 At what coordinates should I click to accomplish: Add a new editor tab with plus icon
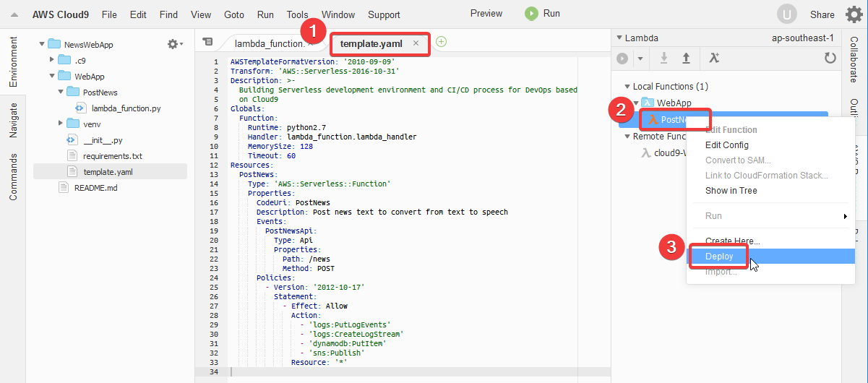click(x=441, y=42)
